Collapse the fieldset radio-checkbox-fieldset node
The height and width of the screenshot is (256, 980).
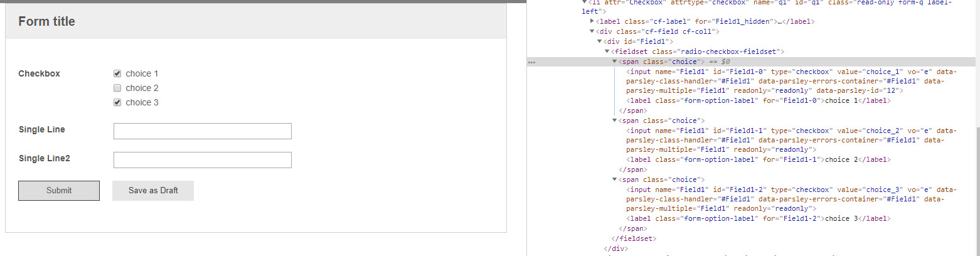(607, 51)
